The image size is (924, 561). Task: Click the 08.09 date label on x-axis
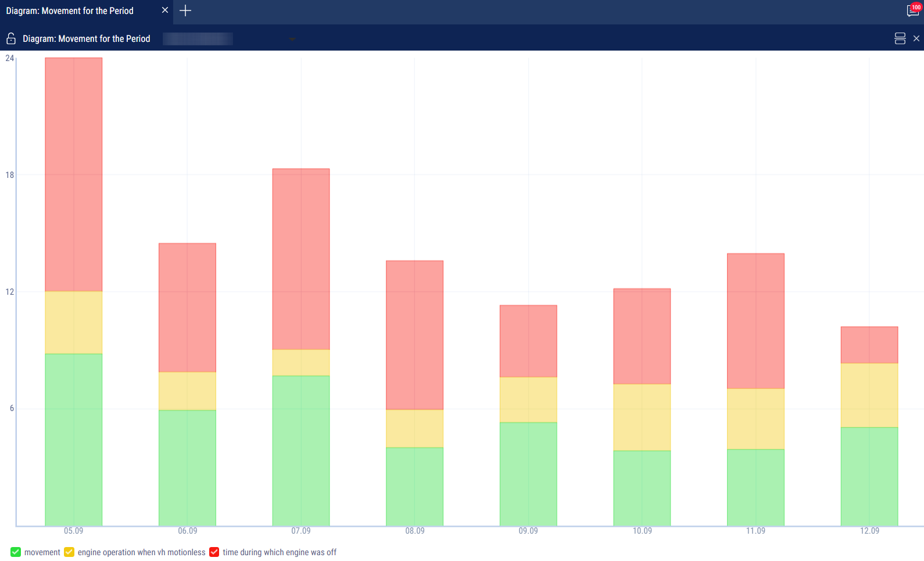415,531
